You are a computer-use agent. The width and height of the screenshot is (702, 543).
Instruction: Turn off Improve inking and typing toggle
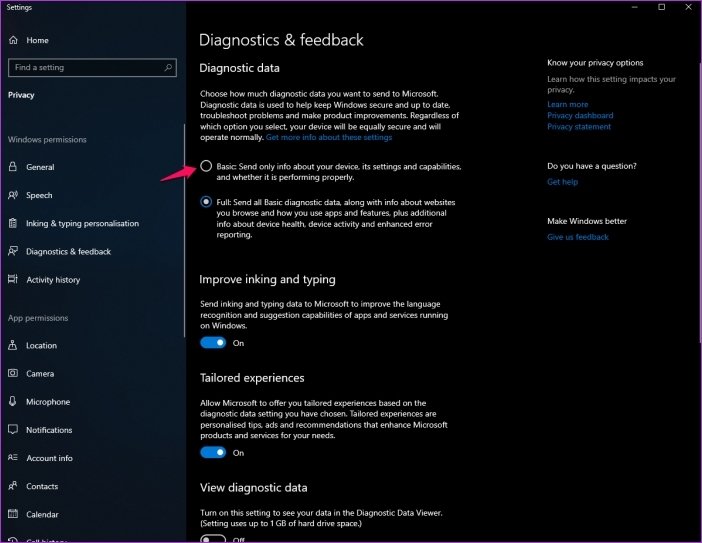point(213,343)
